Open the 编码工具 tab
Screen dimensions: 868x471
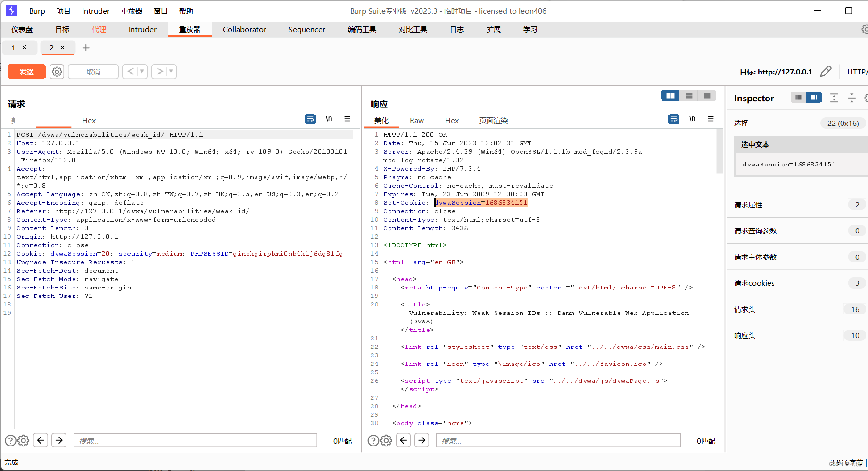[362, 29]
